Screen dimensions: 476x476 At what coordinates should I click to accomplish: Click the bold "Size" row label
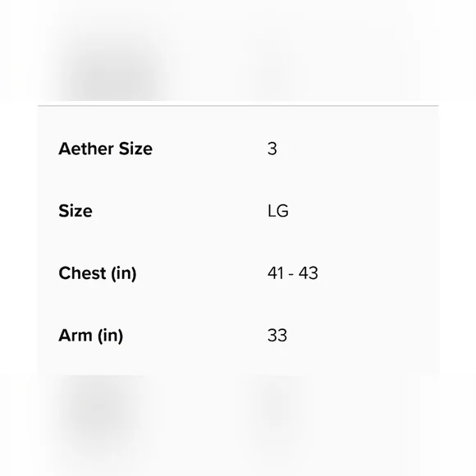(x=76, y=211)
